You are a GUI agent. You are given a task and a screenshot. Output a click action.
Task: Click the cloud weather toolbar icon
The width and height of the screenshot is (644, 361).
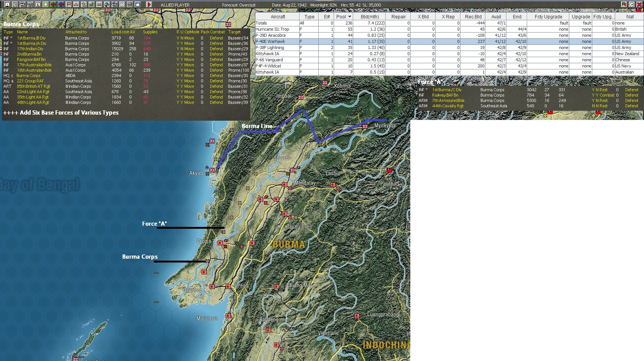(137, 5)
